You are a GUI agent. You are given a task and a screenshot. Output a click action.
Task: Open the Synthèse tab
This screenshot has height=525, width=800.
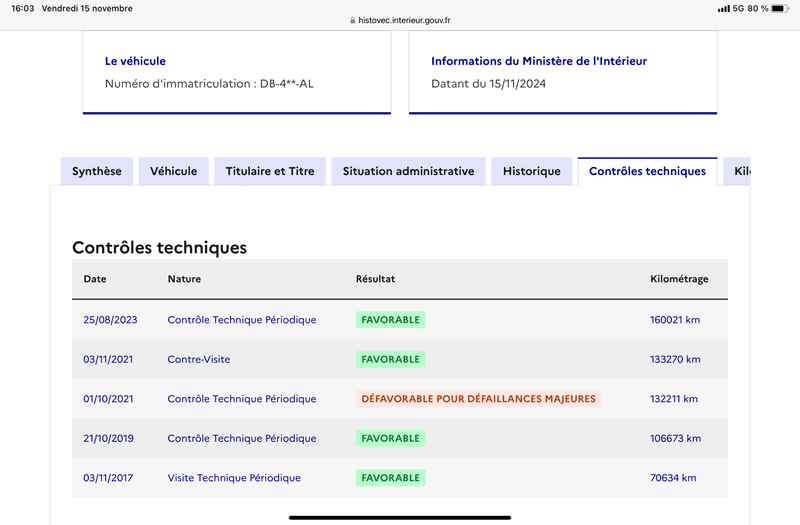97,171
